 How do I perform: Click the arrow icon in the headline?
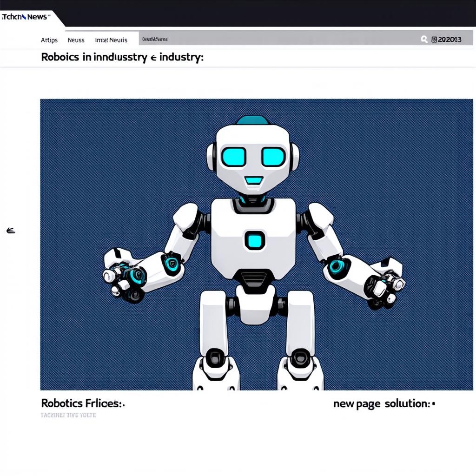coord(152,58)
